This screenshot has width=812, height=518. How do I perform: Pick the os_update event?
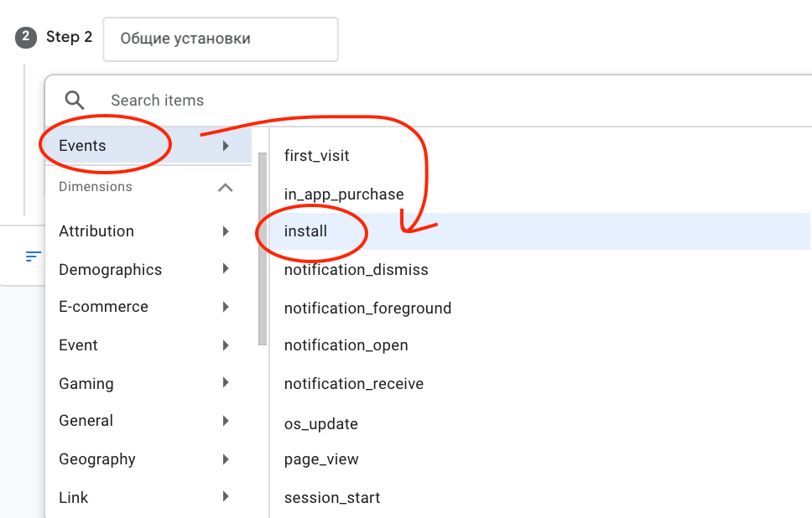pyautogui.click(x=320, y=424)
